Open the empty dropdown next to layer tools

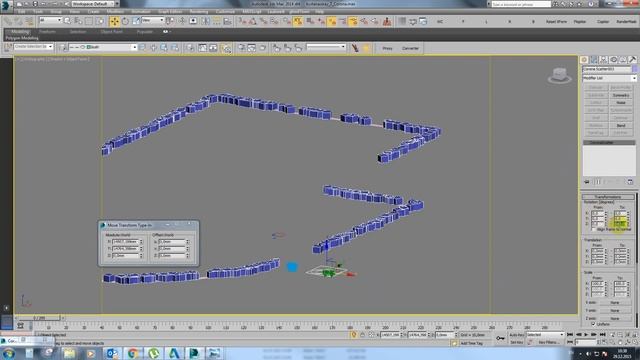(326, 47)
